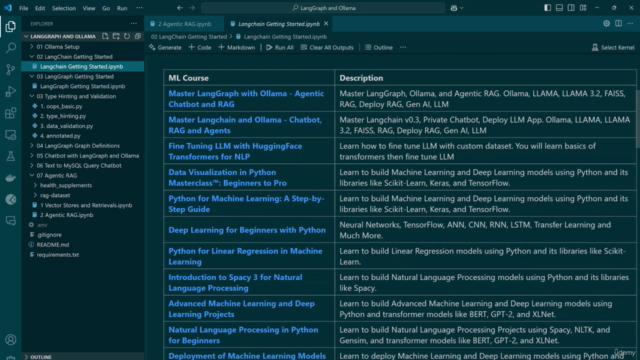Screen dimensions: 640x360
Task: Open the Search view in activity bar
Action: 11,48
